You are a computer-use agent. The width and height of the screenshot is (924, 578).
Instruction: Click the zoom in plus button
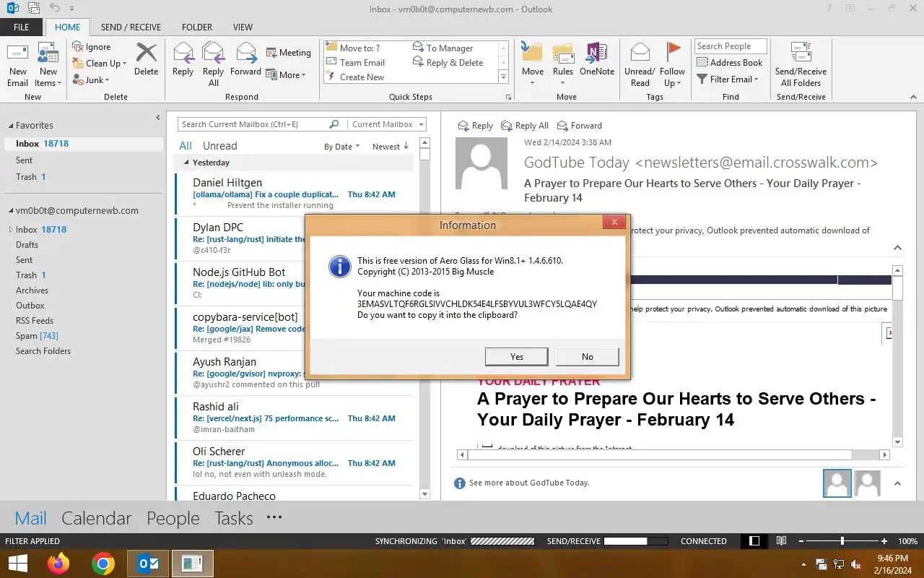(x=884, y=541)
